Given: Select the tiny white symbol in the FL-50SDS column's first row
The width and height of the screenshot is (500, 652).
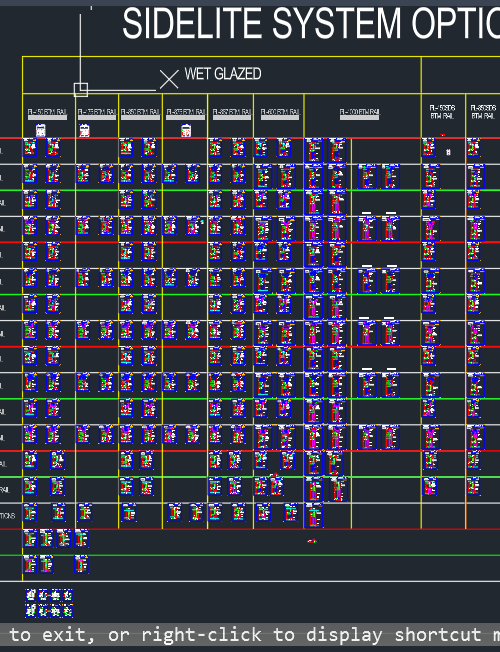Looking at the screenshot, I should pos(448,152).
